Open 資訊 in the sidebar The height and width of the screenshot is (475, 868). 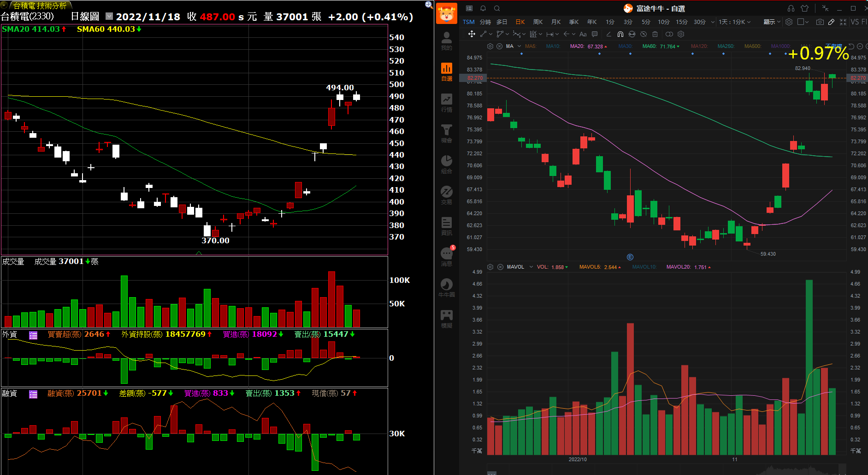coord(447,226)
